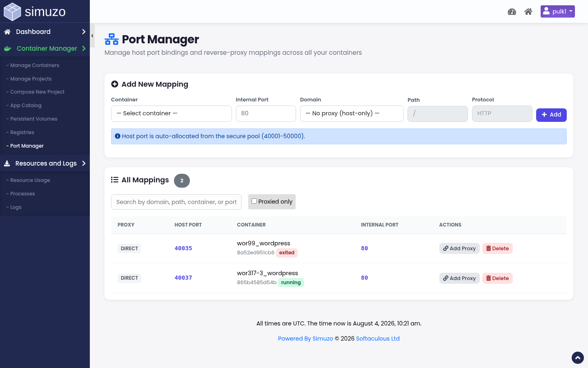588x368 pixels.
Task: Click the running status badge
Action: (x=291, y=283)
